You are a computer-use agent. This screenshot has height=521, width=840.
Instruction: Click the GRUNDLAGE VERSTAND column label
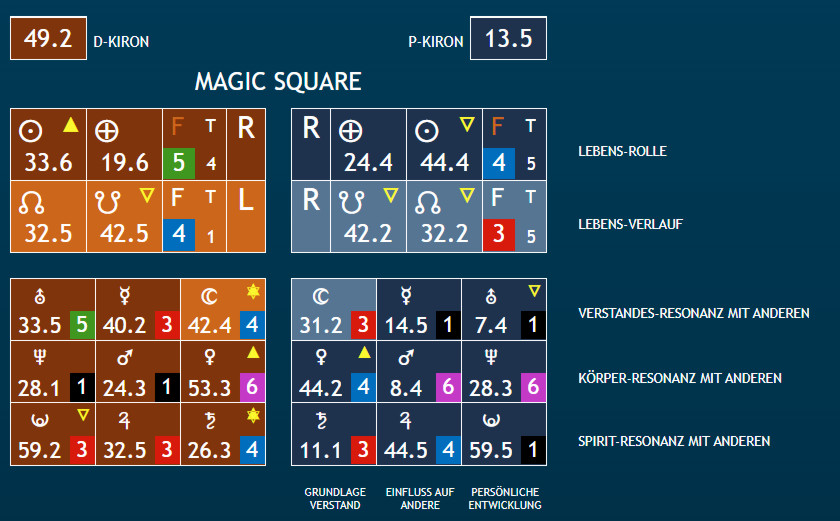tap(335, 498)
